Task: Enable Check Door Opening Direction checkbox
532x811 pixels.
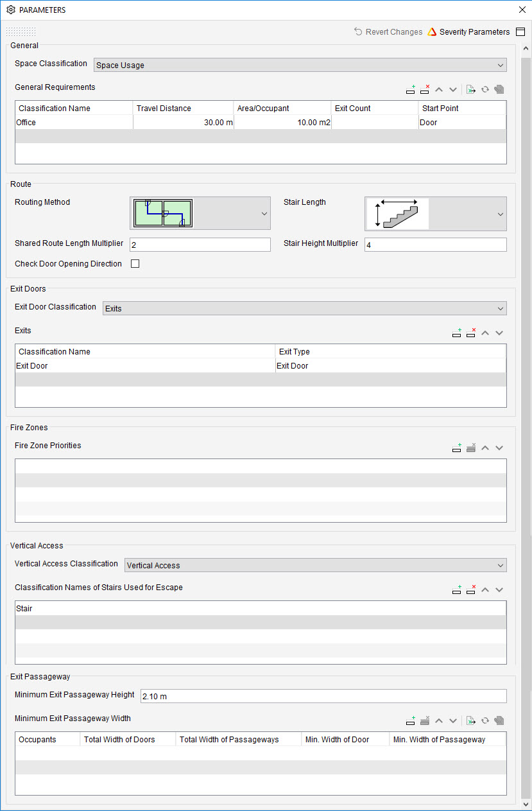Action: click(x=135, y=263)
